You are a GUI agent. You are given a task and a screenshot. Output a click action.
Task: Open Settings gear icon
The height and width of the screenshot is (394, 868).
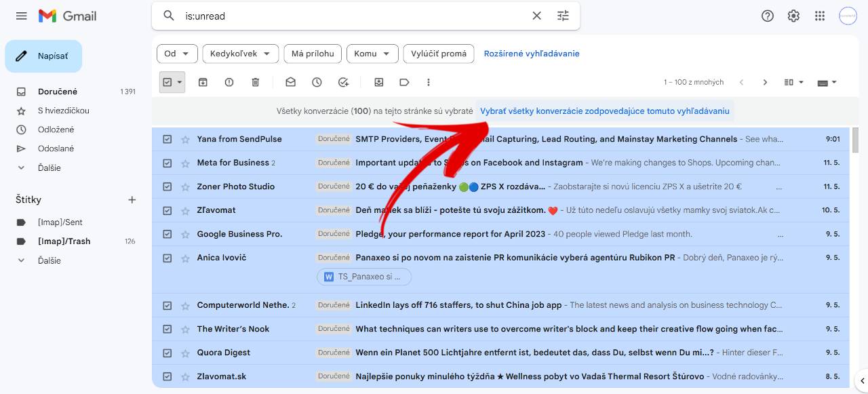coord(793,16)
